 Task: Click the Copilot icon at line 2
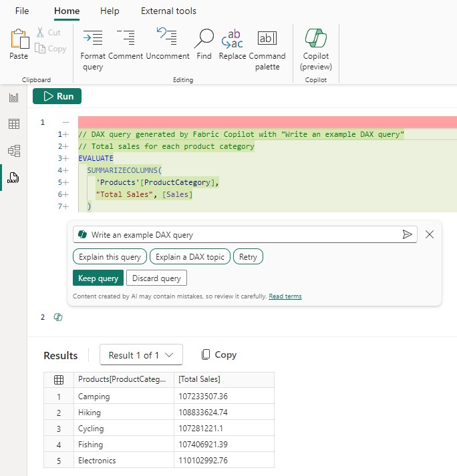[58, 317]
